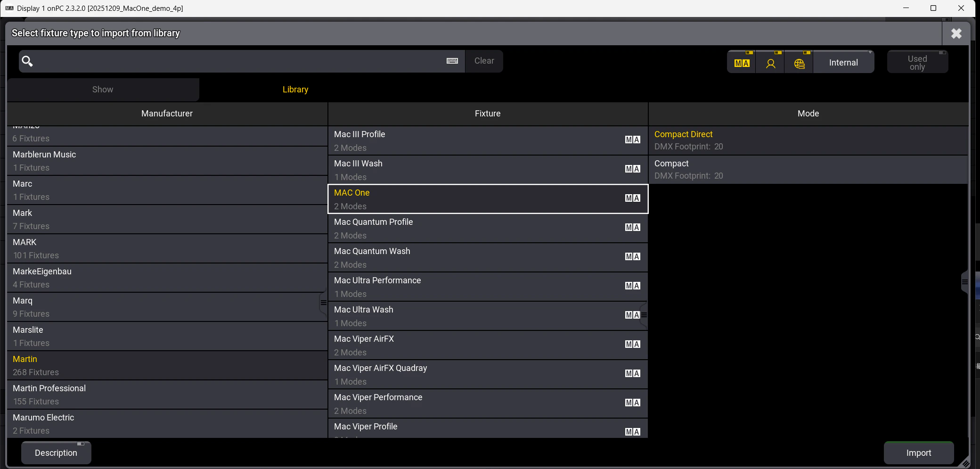980x469 pixels.
Task: Click the Fixture column header
Action: point(488,114)
